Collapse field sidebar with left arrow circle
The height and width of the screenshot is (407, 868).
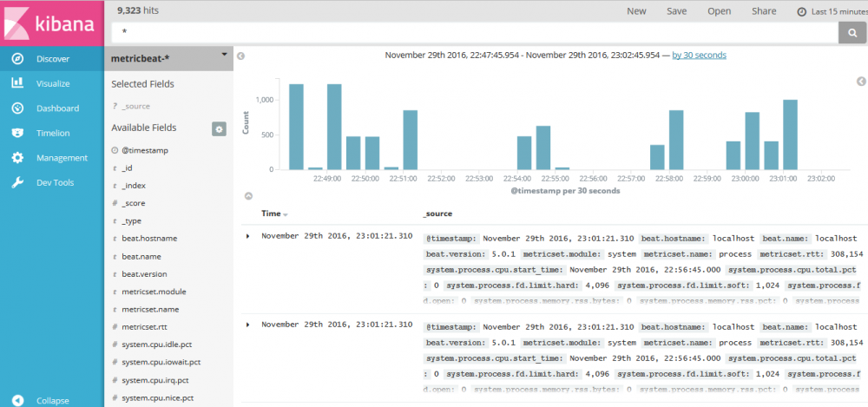coord(240,56)
